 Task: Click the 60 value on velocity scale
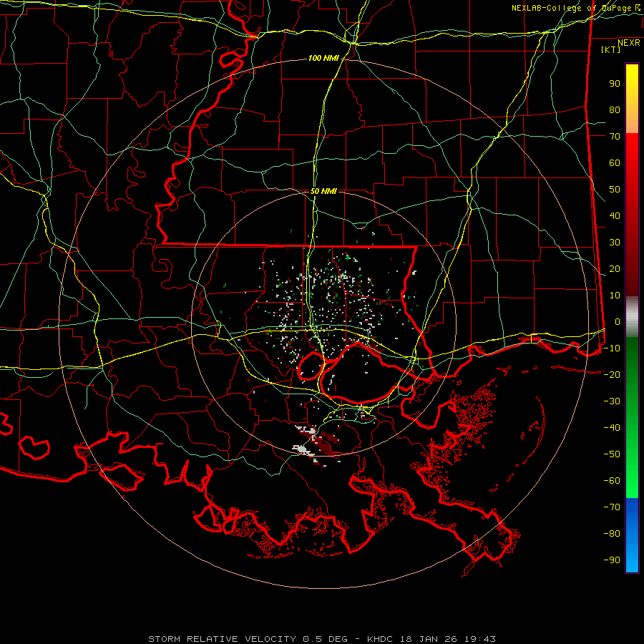[x=615, y=163]
